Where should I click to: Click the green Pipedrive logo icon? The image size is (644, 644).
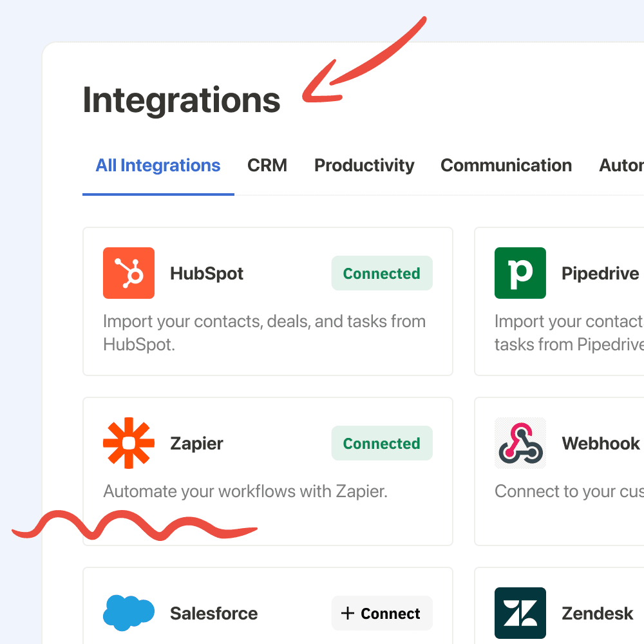coord(520,273)
